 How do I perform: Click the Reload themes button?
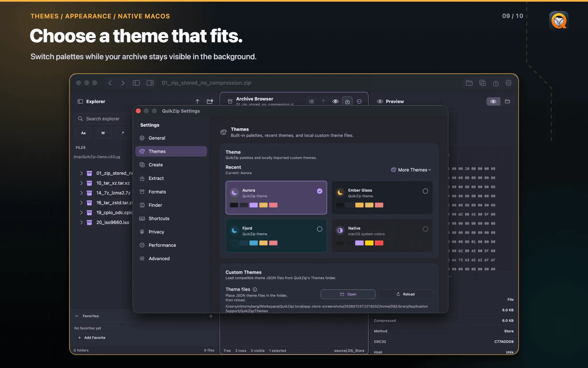pos(405,294)
